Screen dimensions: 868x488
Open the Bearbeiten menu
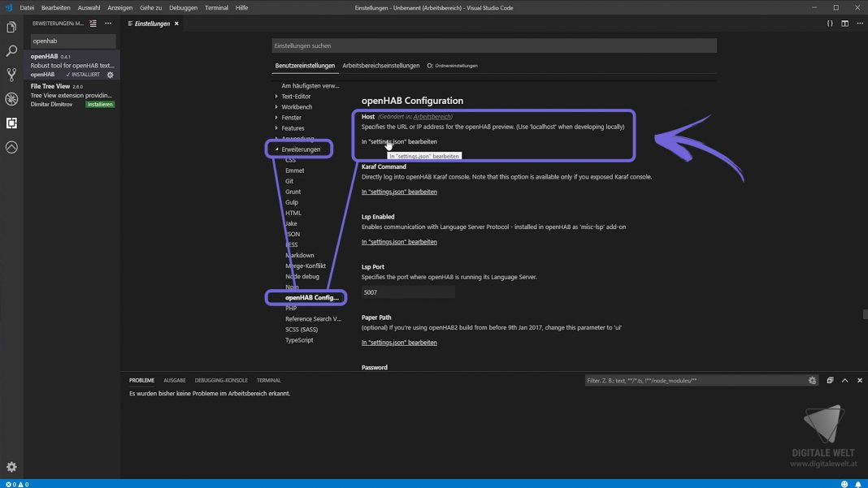click(x=55, y=7)
